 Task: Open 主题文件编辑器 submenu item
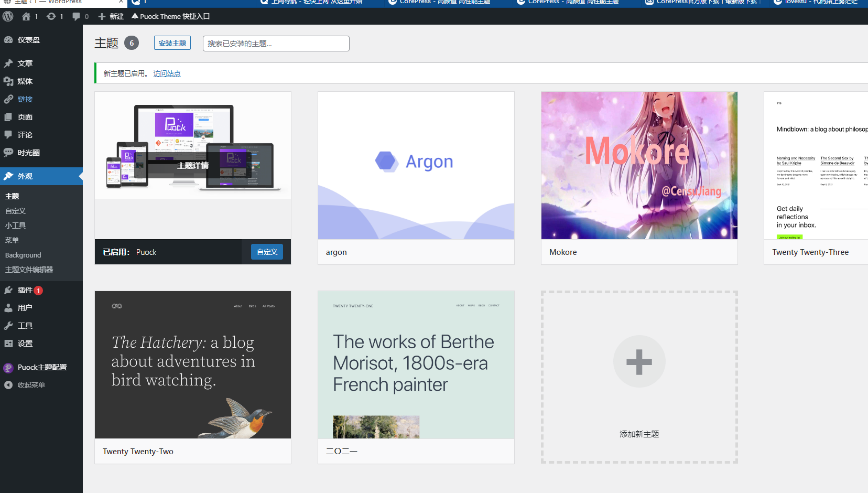tap(29, 270)
